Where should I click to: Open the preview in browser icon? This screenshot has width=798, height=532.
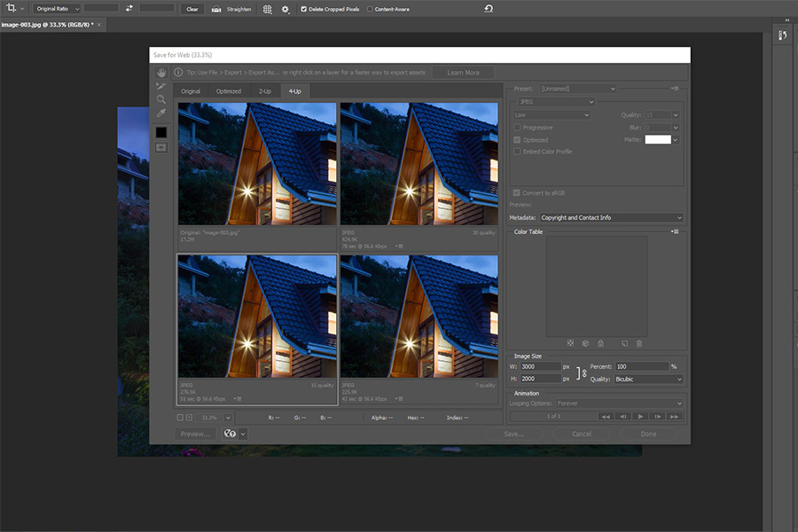(x=230, y=434)
